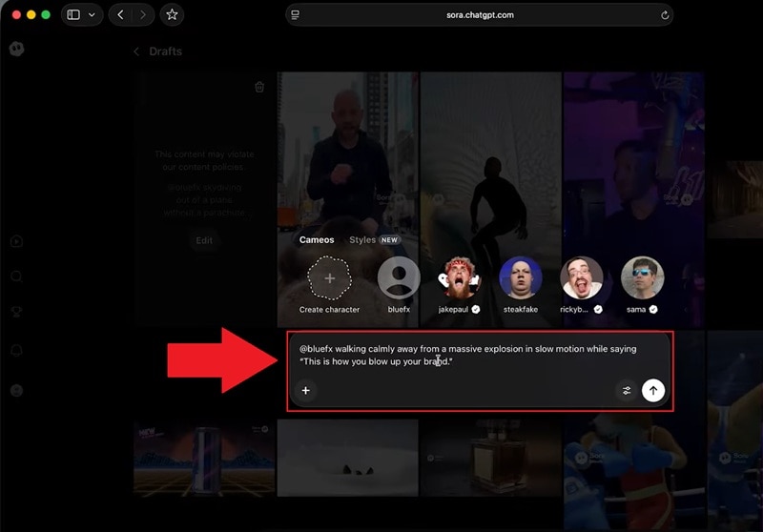Open the video feed sidebar icon
The image size is (763, 532).
[16, 241]
